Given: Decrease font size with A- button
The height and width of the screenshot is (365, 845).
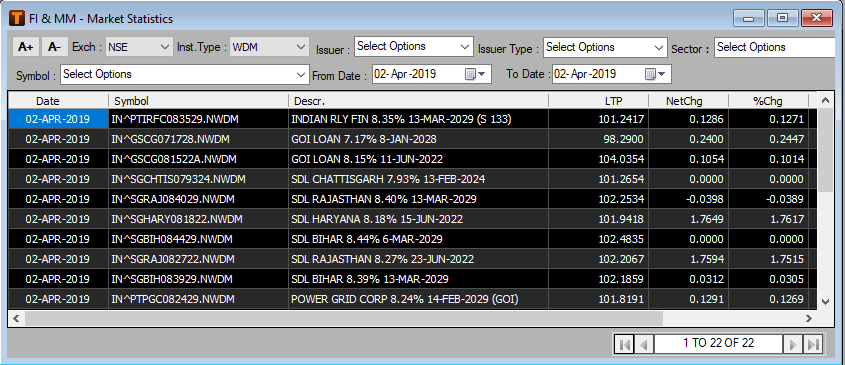Looking at the screenshot, I should pyautogui.click(x=54, y=47).
